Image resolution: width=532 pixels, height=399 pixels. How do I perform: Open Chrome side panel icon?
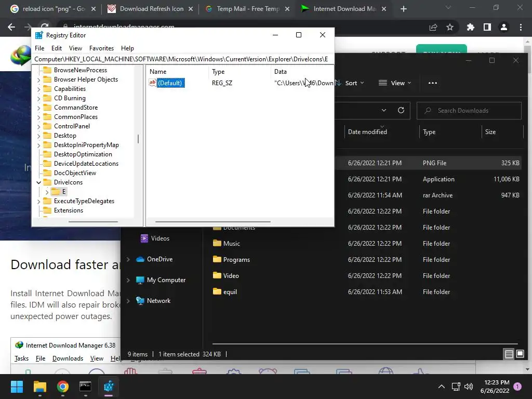[487, 27]
